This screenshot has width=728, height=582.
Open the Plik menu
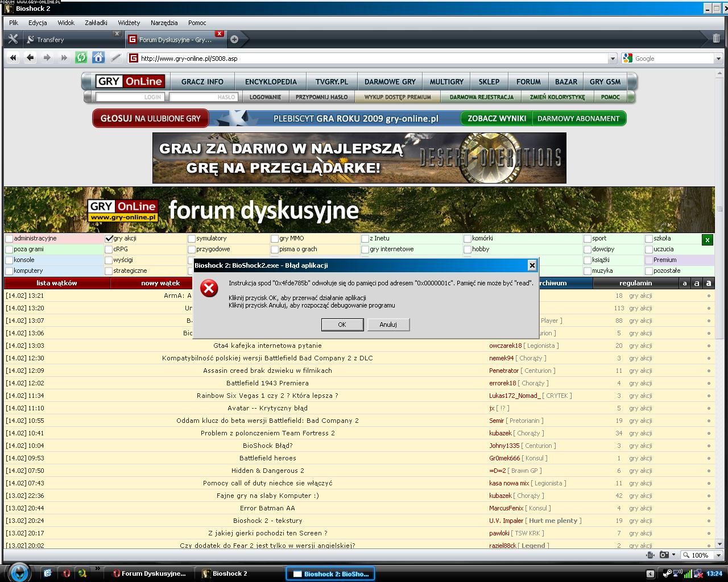[14, 23]
